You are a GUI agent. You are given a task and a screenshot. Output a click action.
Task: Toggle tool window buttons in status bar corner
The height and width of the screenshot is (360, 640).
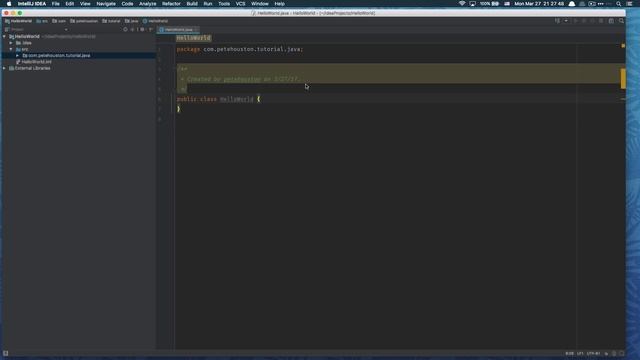coord(5,353)
